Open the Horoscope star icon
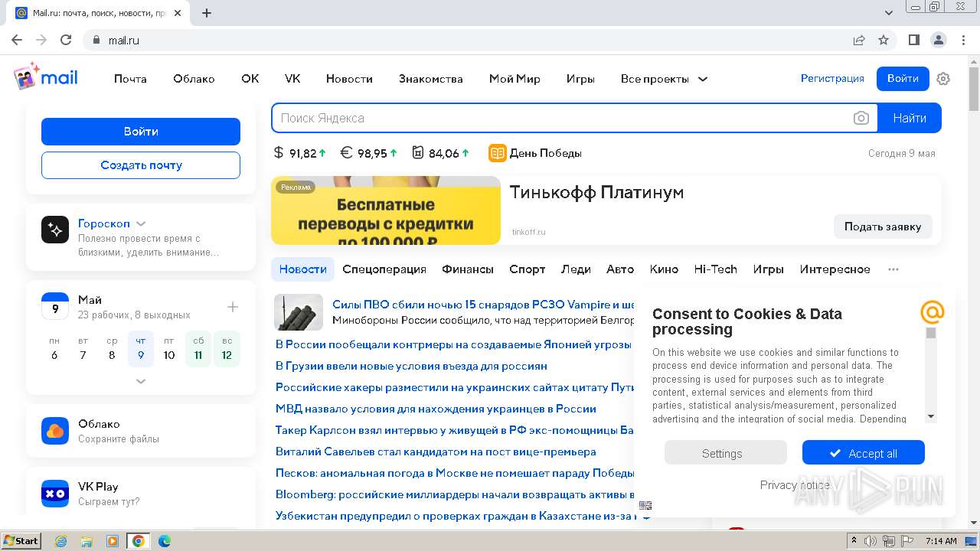 pyautogui.click(x=55, y=230)
